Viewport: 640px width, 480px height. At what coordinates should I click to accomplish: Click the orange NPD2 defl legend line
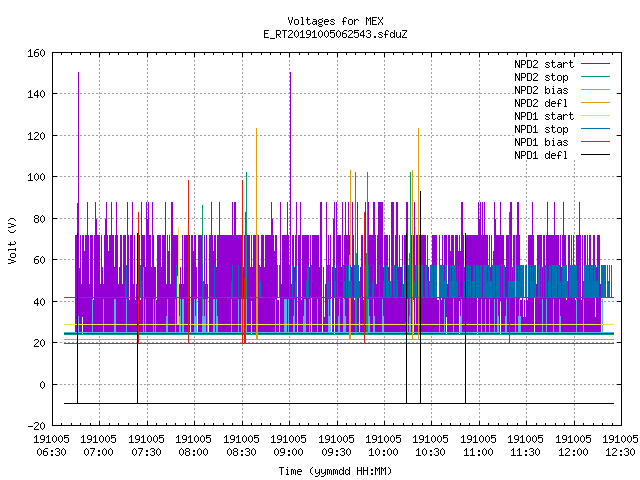pos(595,103)
